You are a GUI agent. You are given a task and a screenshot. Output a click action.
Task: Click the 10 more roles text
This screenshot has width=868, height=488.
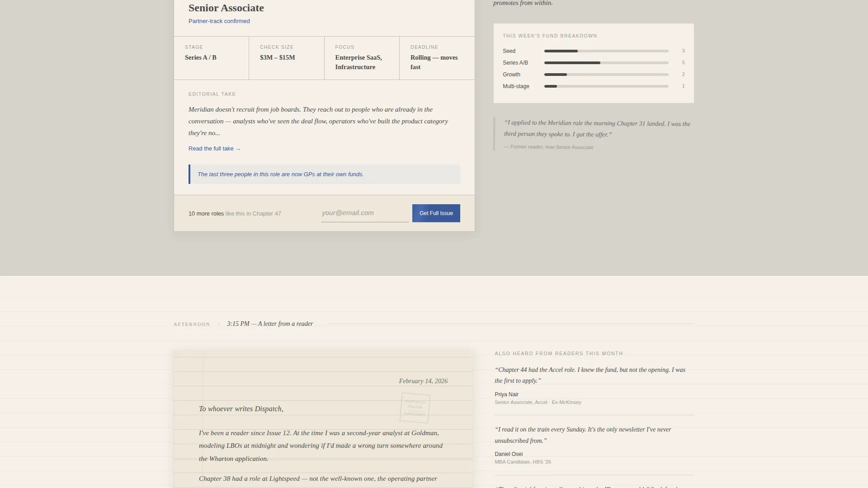coord(206,214)
